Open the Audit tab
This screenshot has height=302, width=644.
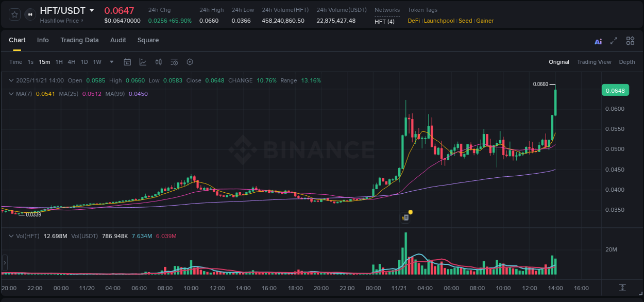118,40
